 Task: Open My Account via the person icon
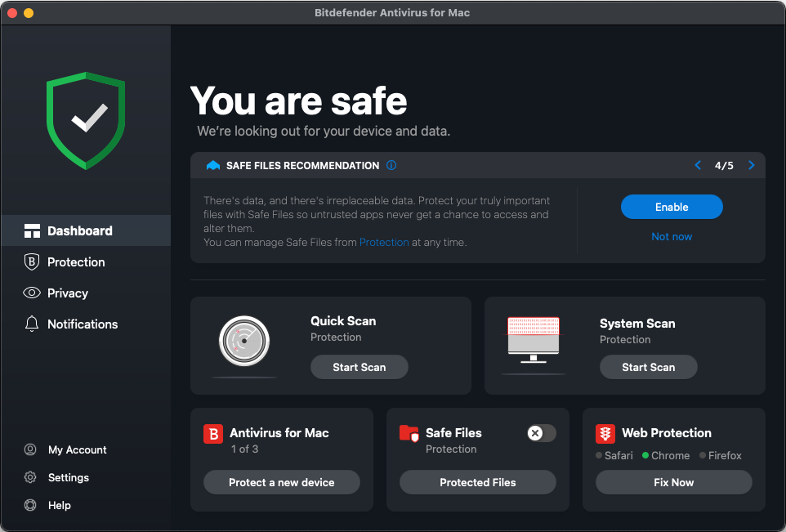pyautogui.click(x=30, y=449)
